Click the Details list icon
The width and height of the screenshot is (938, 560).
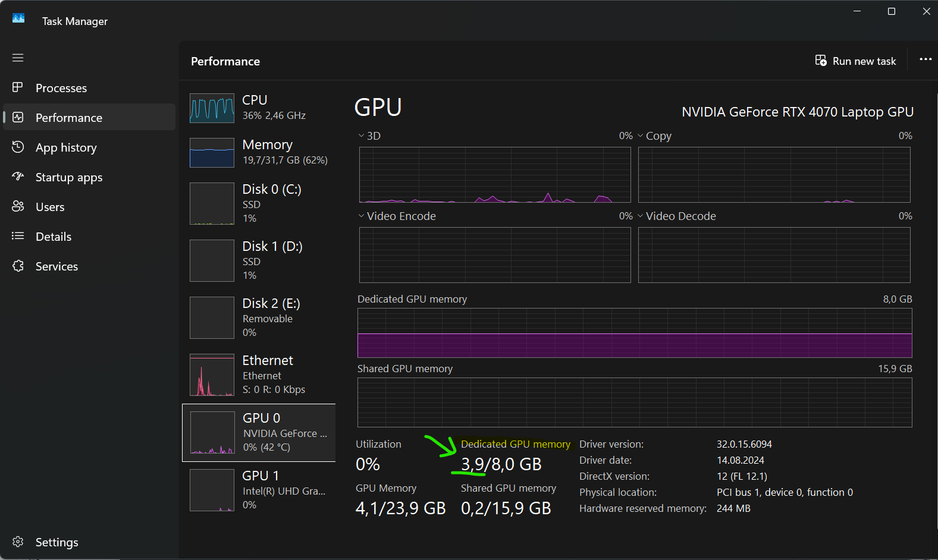[x=18, y=236]
